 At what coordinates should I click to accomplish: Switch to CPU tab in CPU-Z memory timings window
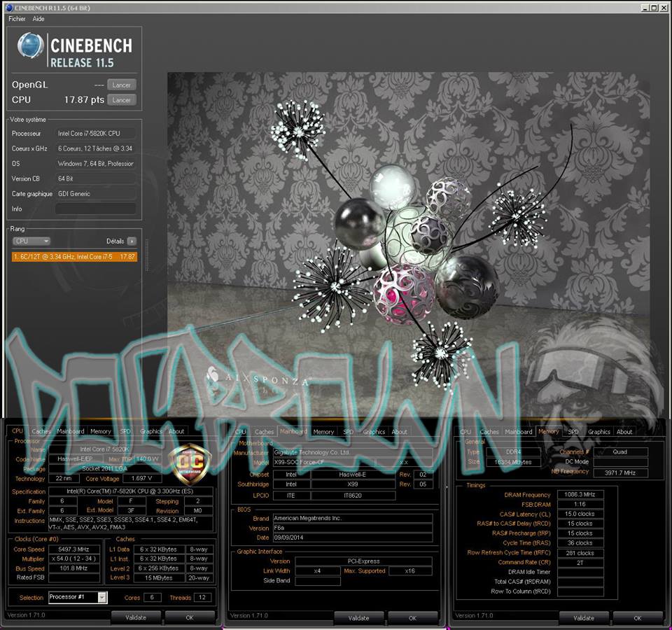point(465,432)
